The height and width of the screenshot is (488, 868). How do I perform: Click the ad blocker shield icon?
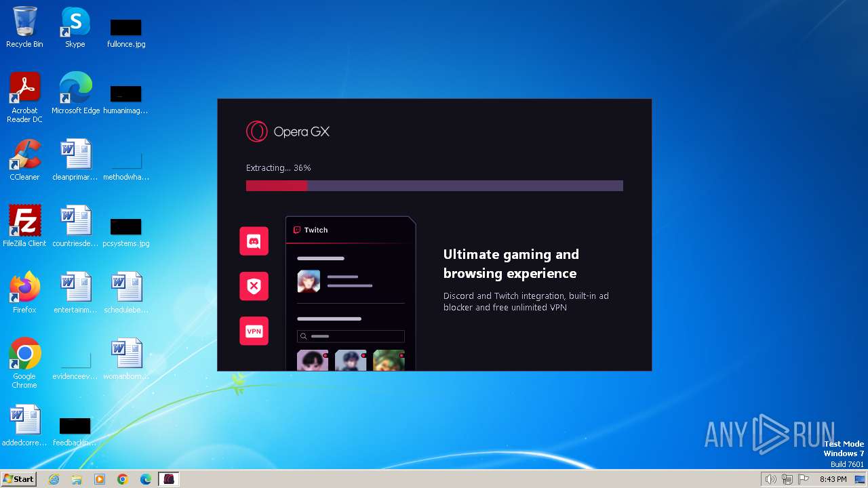pos(254,286)
